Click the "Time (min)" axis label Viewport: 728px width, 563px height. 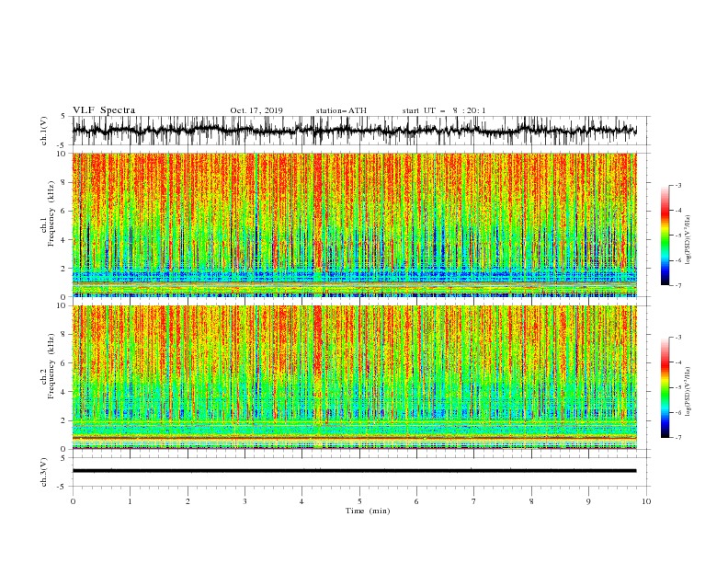(x=368, y=511)
